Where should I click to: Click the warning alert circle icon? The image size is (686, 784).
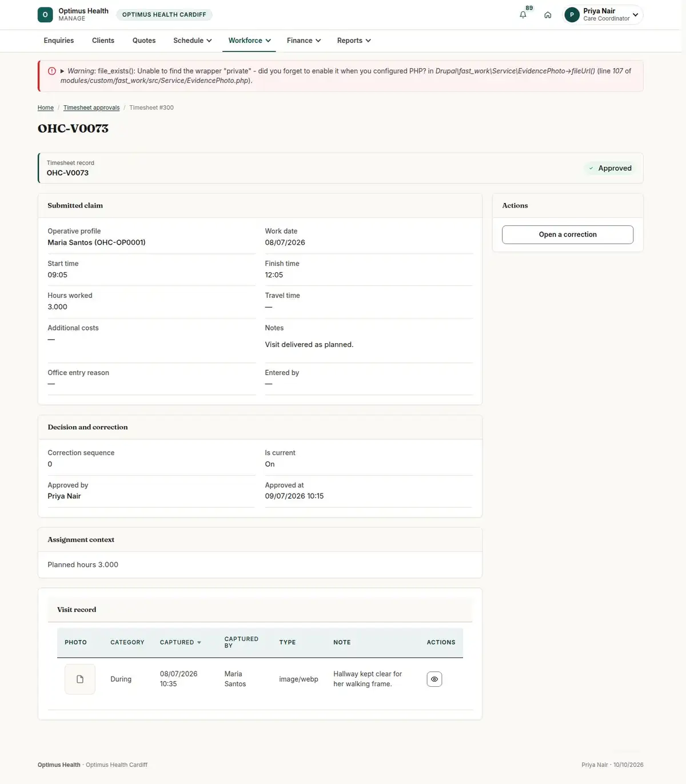[52, 71]
